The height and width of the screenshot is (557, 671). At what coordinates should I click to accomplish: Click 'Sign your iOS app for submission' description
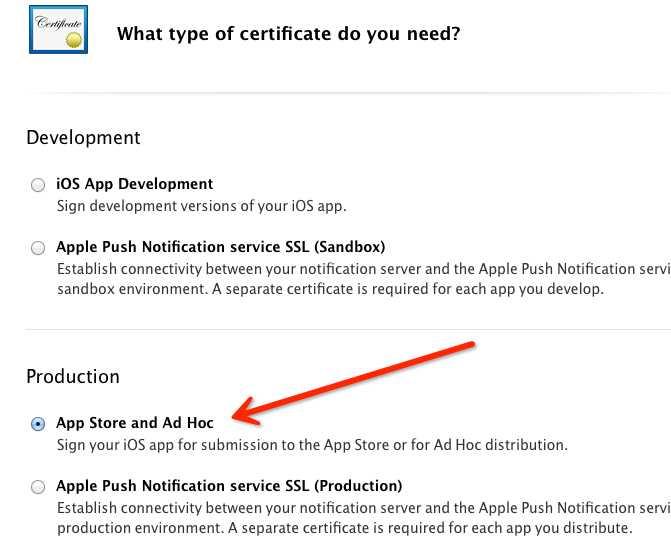click(312, 445)
